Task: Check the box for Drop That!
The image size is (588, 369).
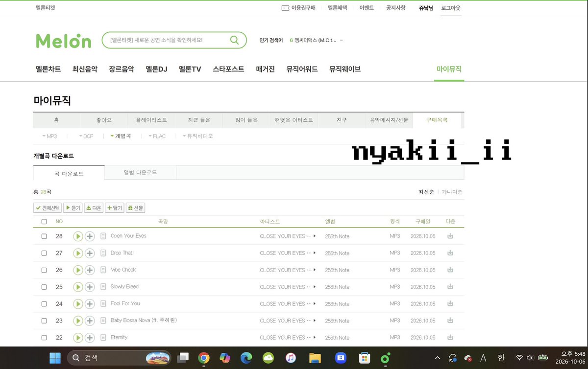Action: tap(44, 253)
